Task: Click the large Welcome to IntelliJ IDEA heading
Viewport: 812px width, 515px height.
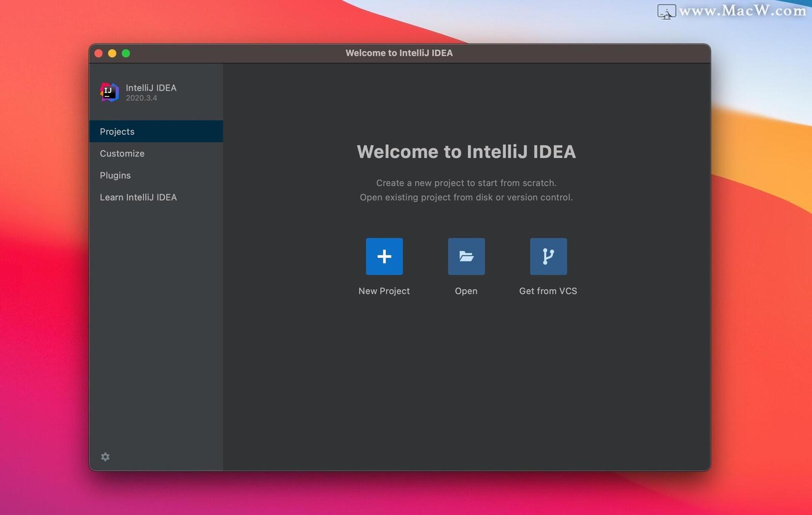Action: pos(466,152)
